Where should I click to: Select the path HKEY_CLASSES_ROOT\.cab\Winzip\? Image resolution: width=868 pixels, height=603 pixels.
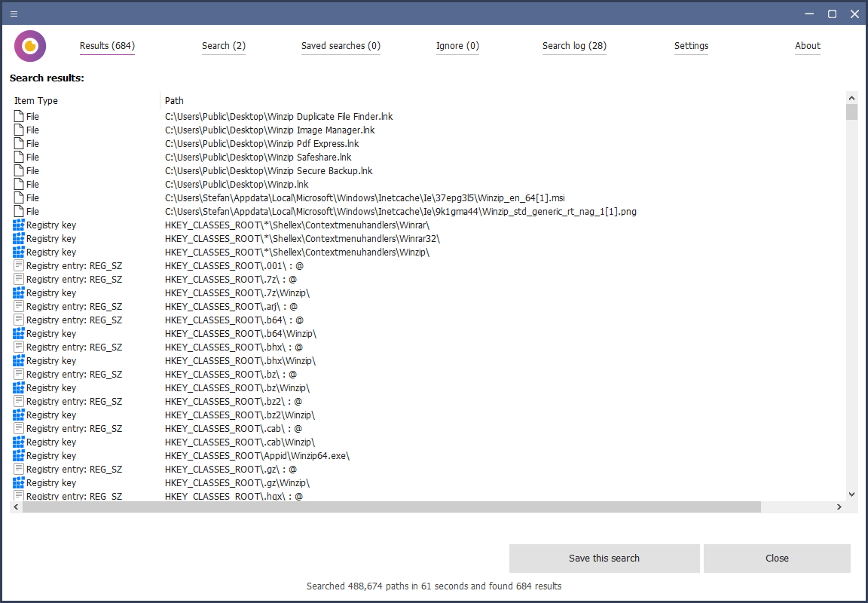point(240,442)
